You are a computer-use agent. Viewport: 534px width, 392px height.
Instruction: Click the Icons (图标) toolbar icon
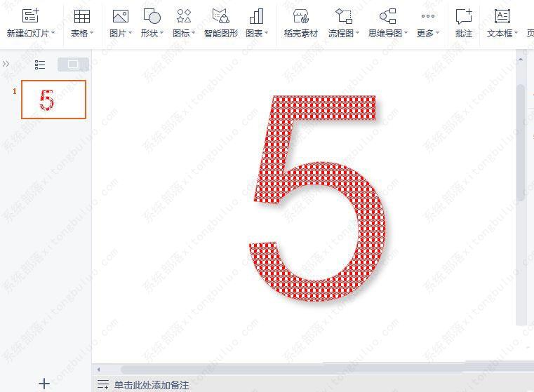[x=184, y=16]
